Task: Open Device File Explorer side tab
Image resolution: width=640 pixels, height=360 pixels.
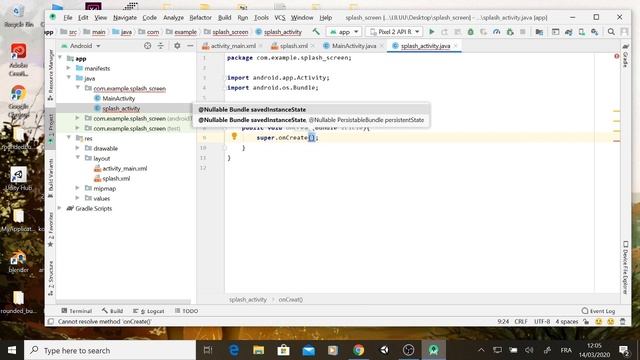Action: click(x=625, y=267)
